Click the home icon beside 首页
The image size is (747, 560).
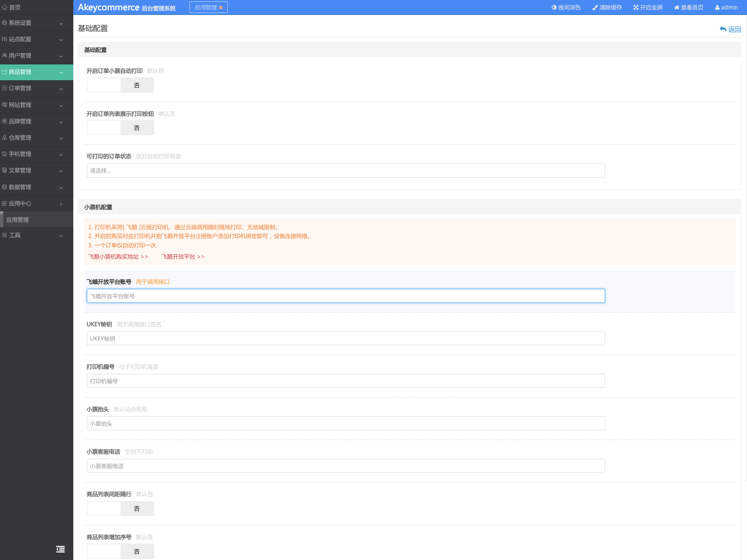coord(5,7)
